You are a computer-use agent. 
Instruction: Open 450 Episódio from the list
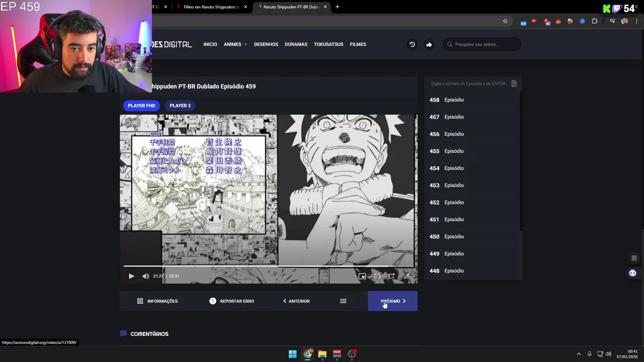(471, 237)
